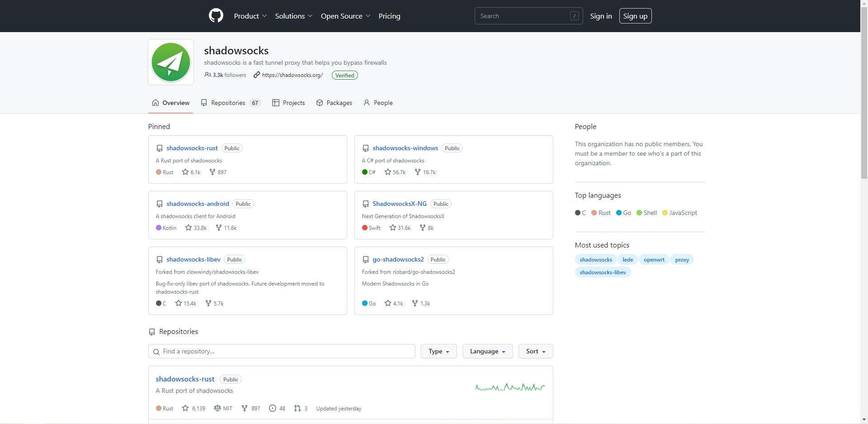Open pinned shadowsocks-rust repository
868x424 pixels.
coord(192,148)
